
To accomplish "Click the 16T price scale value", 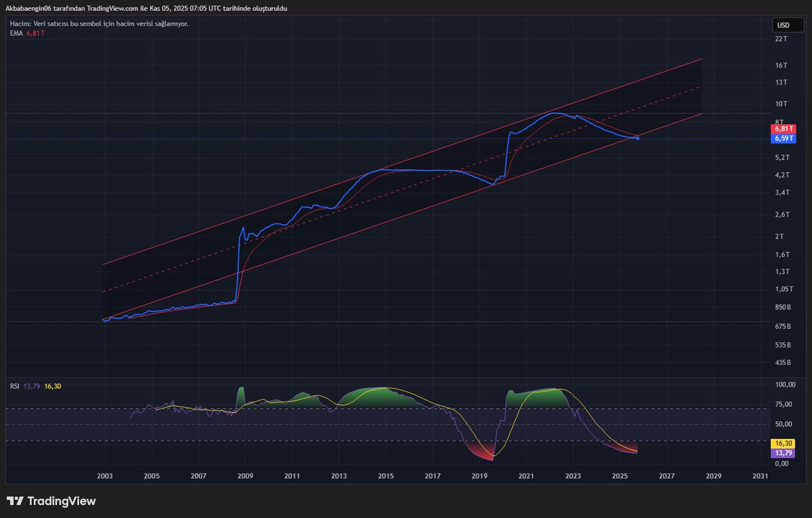I will tap(782, 66).
